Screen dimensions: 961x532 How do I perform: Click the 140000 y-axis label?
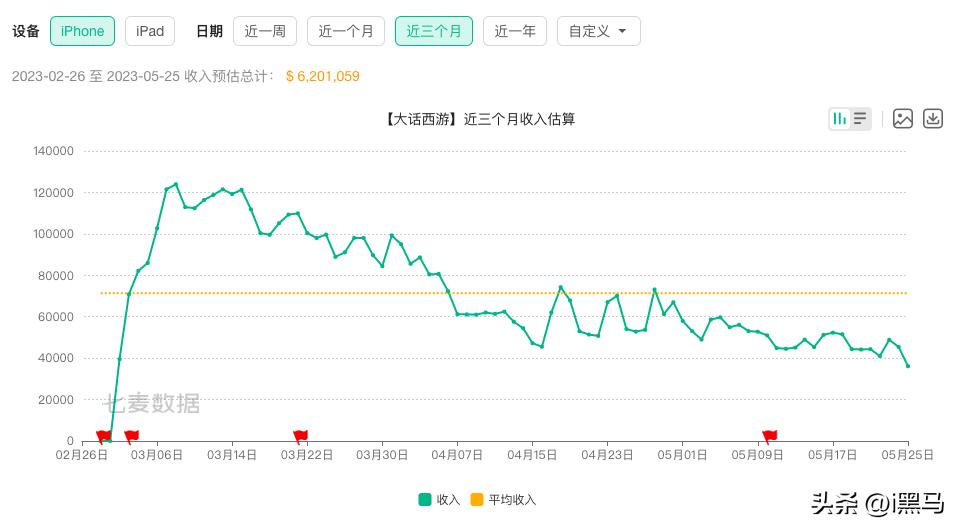(53, 151)
